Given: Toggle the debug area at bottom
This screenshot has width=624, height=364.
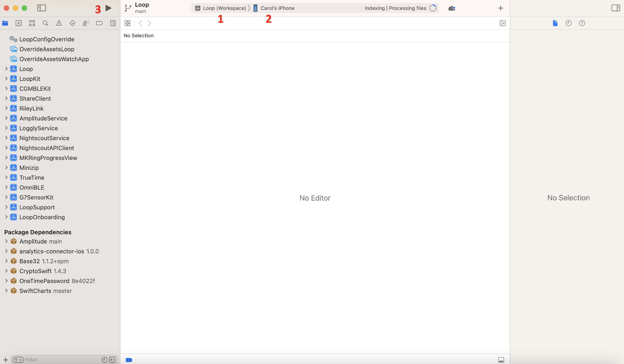Looking at the screenshot, I should [x=501, y=360].
